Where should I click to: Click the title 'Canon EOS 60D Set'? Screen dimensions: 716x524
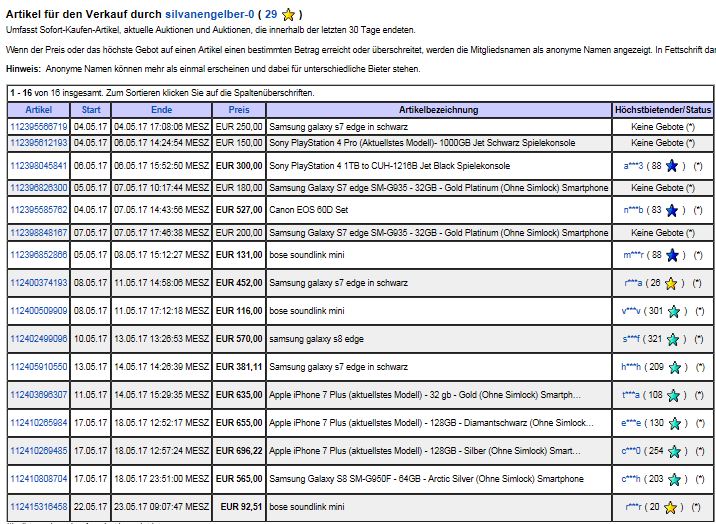[x=309, y=210]
